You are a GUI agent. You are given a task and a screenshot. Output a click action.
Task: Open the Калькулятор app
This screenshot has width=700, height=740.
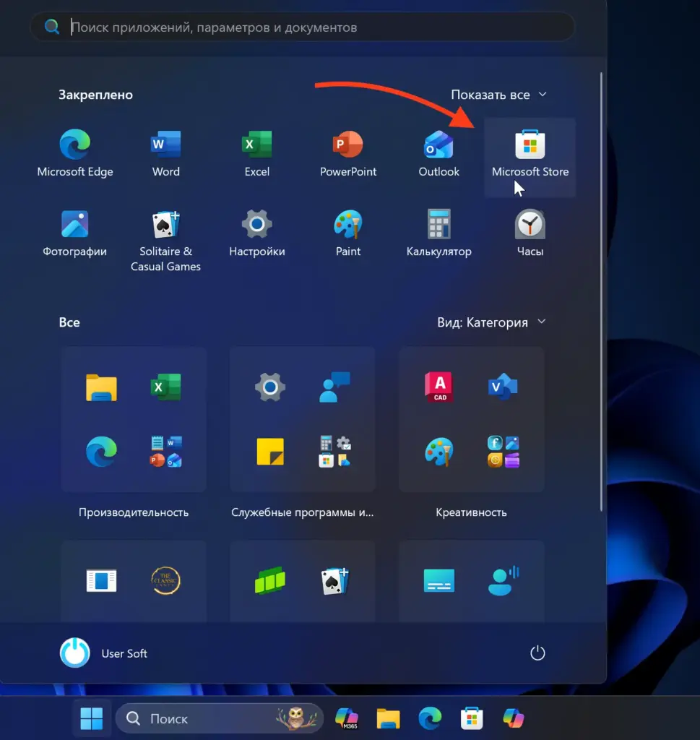tap(438, 233)
